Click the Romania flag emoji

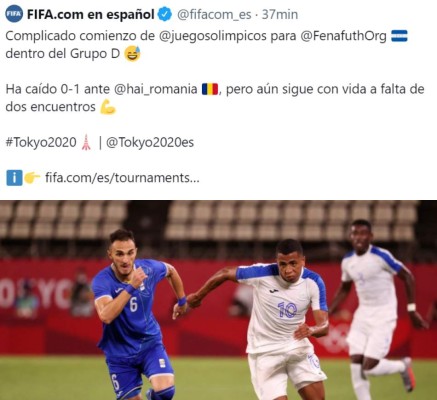point(210,89)
